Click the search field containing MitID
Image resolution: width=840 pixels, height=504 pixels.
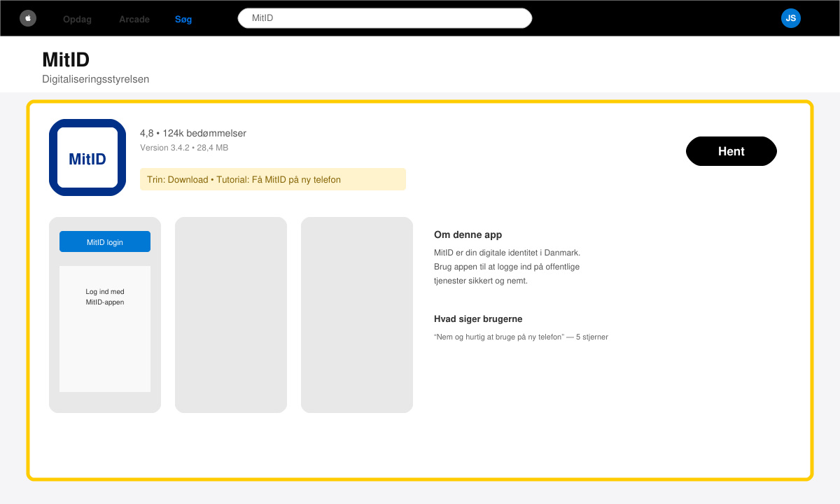point(385,18)
